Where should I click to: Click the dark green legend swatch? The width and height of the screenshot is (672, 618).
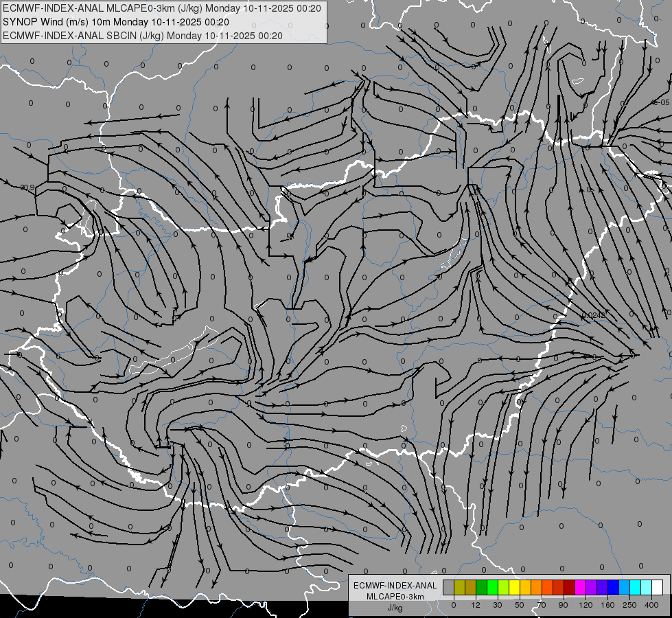point(481,587)
